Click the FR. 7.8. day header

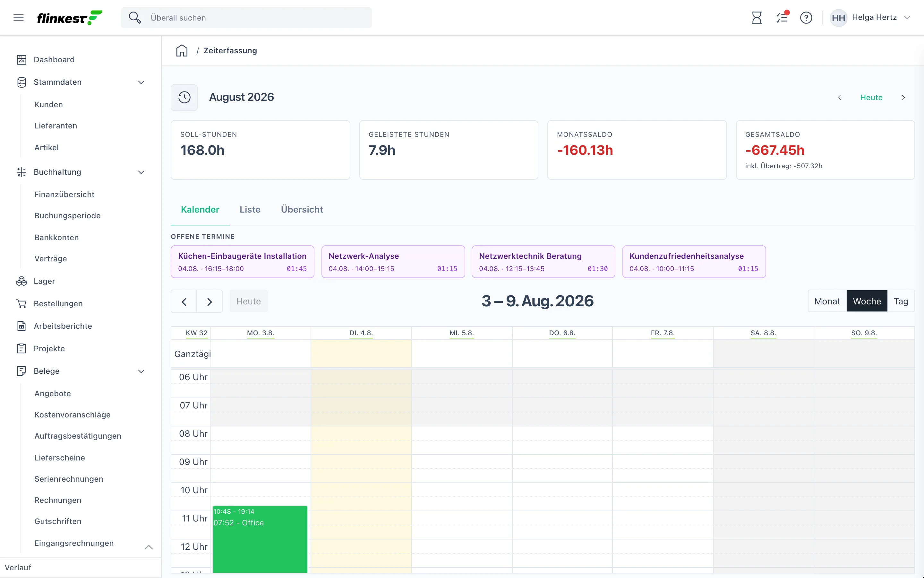coord(663,333)
